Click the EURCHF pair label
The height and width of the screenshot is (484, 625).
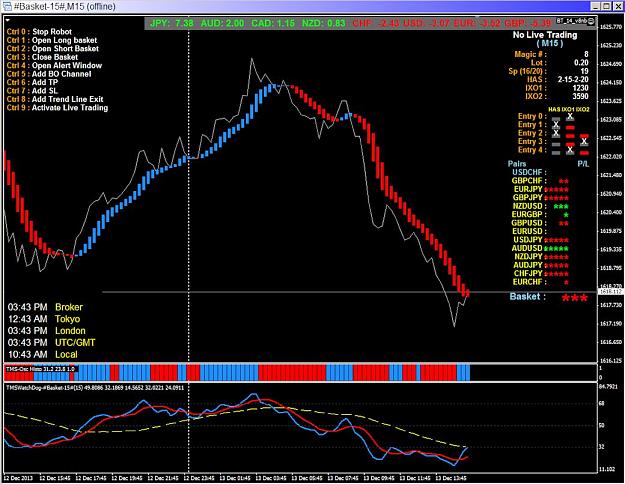527,282
